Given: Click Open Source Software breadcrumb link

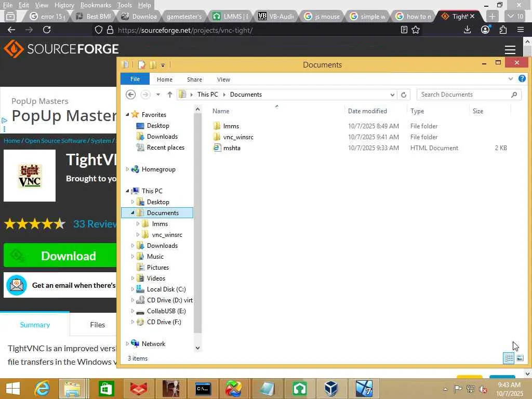Looking at the screenshot, I should point(55,140).
